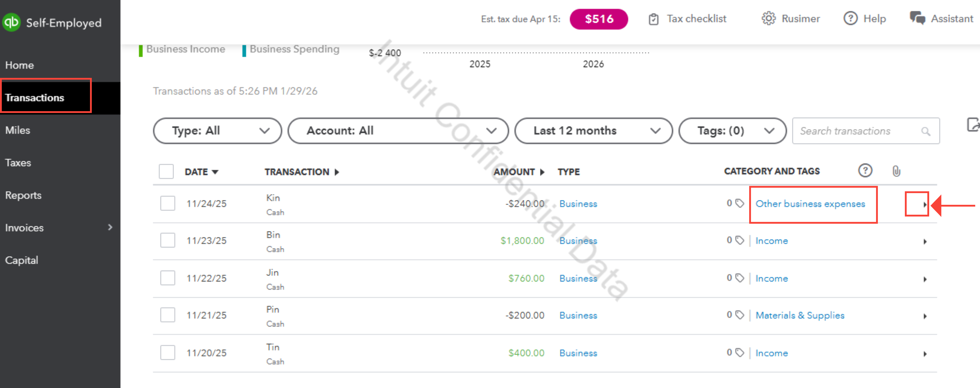Viewport: 980px width, 388px height.
Task: Tick the Tin transaction checkbox
Action: [167, 353]
